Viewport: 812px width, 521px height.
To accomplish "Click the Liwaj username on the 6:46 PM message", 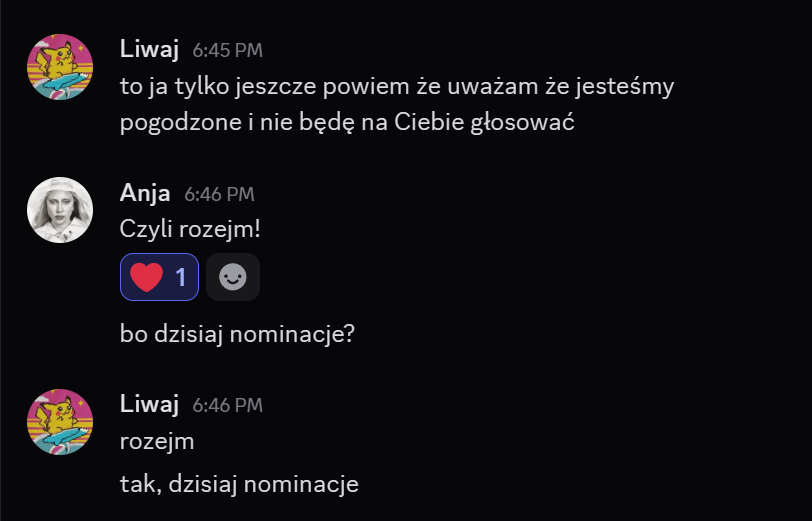I will pos(149,404).
